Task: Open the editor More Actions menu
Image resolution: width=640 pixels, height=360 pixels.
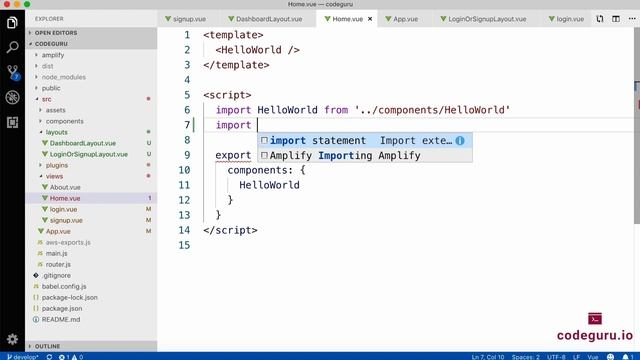Action: pyautogui.click(x=632, y=19)
